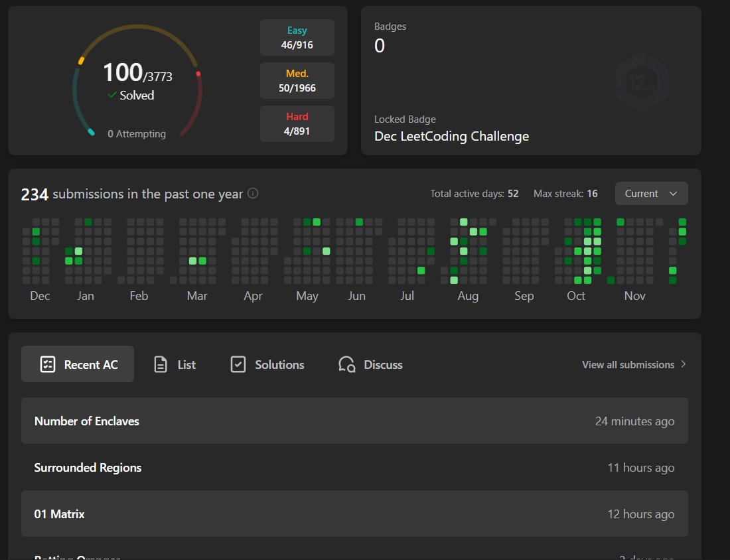Click the green Solved checkmark icon
Image resolution: width=730 pixels, height=560 pixels.
tap(111, 95)
